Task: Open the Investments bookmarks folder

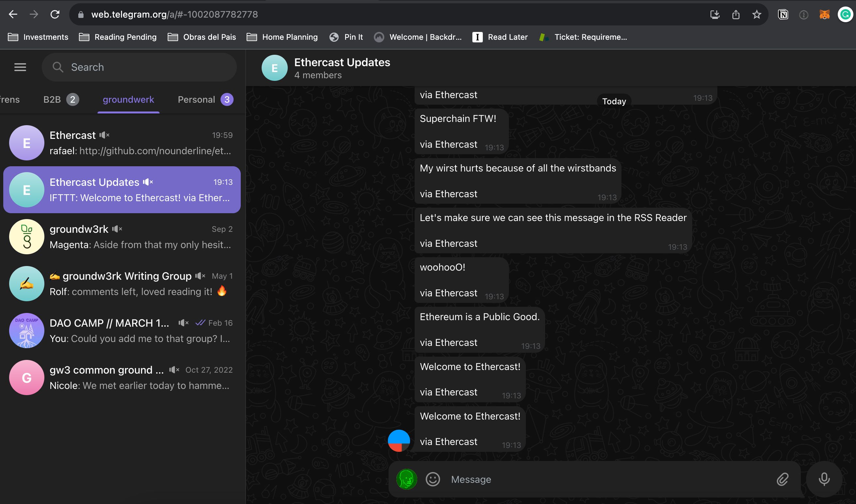Action: [38, 37]
